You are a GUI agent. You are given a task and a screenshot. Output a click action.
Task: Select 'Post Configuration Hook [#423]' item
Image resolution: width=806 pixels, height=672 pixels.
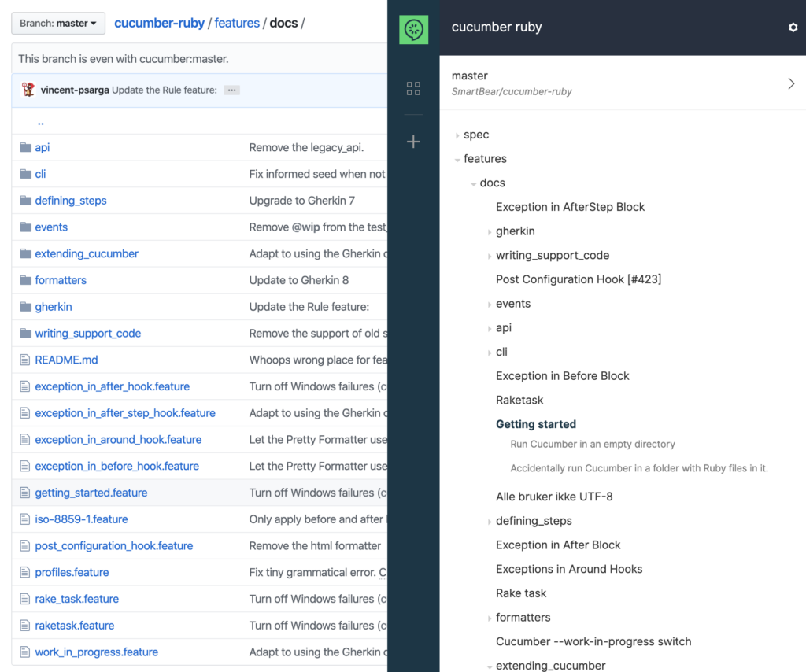(x=579, y=279)
